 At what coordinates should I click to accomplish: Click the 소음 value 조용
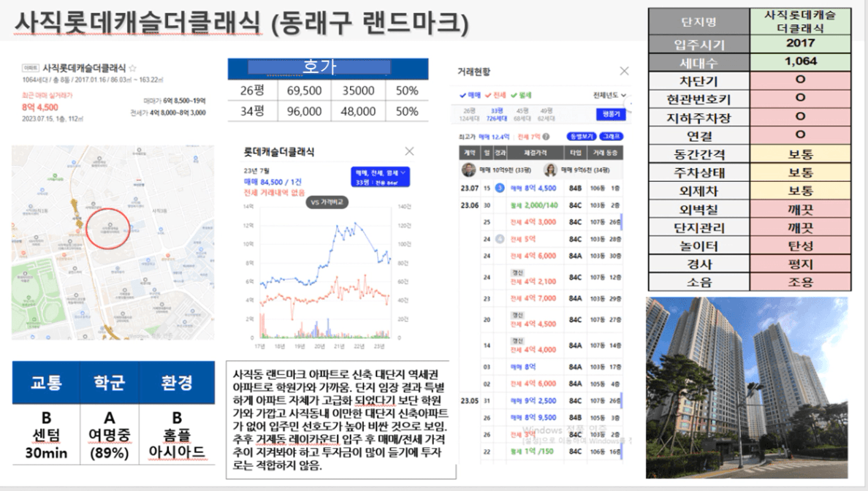(x=801, y=282)
